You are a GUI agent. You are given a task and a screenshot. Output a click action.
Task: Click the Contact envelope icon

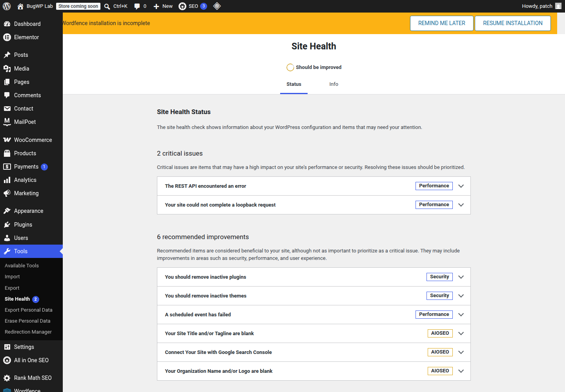pos(7,109)
